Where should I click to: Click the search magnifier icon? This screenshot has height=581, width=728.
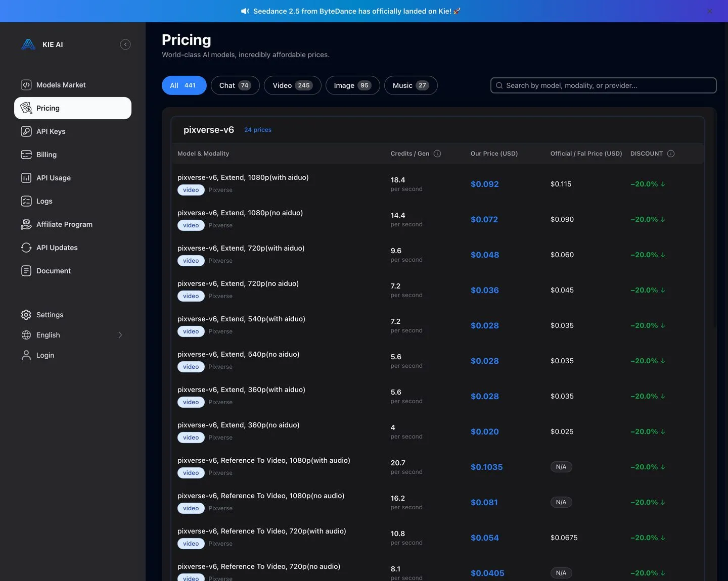(x=499, y=85)
